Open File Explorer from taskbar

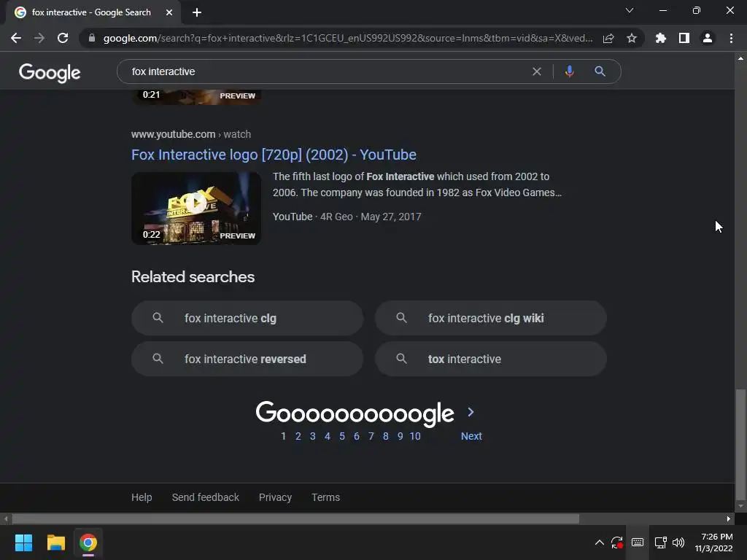(55, 542)
